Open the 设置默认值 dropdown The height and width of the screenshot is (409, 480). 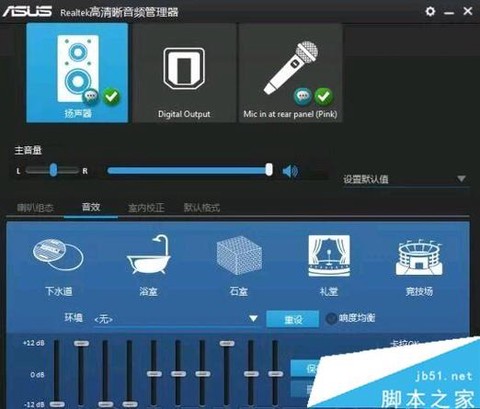click(x=406, y=179)
